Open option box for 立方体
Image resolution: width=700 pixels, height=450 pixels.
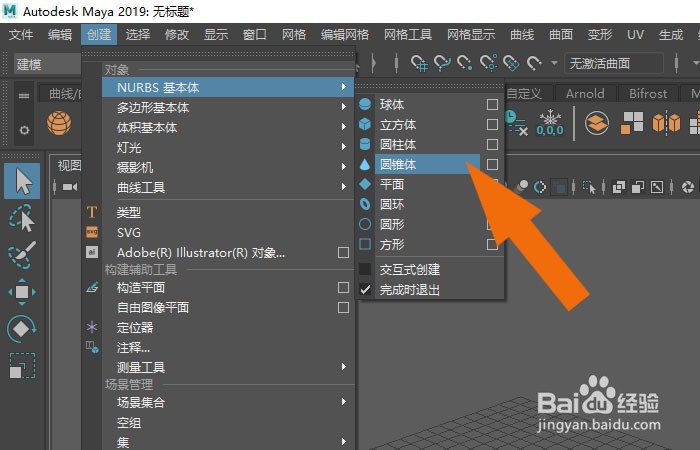[492, 124]
